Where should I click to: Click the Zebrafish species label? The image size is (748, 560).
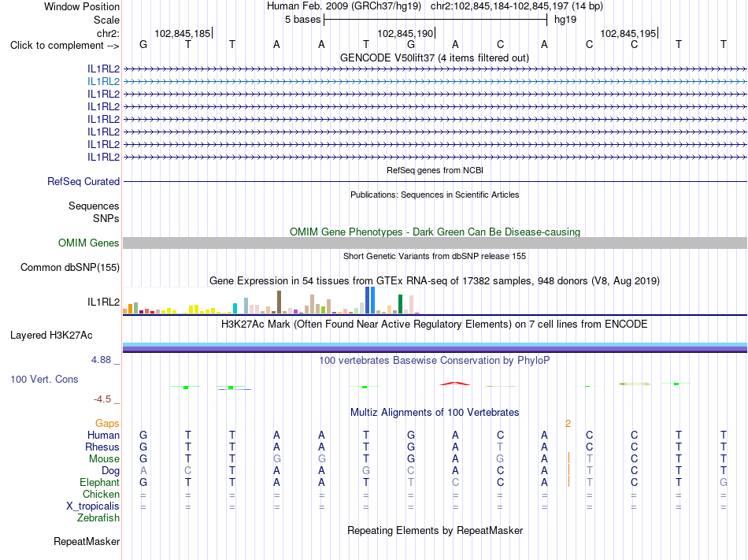tap(98, 518)
